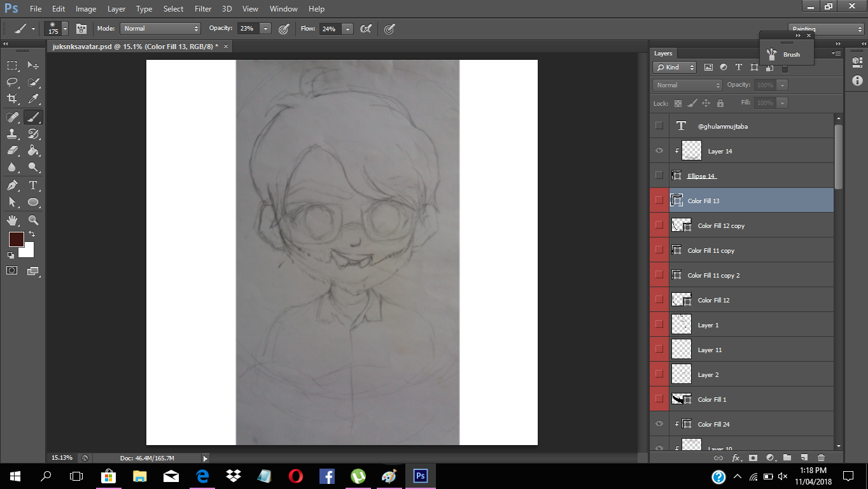This screenshot has height=489, width=868.
Task: Toggle visibility of Color Fill 24 layer
Action: click(659, 424)
